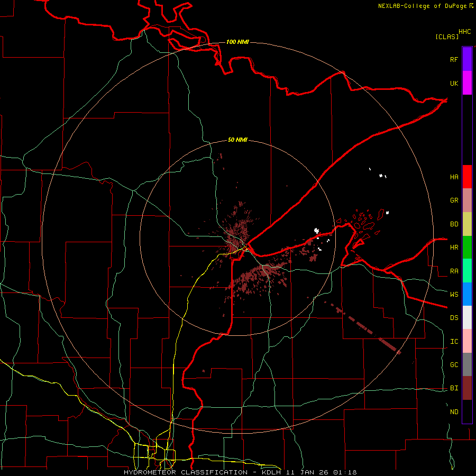Select the "HA" legend label
The image size is (476, 476).
point(454,177)
